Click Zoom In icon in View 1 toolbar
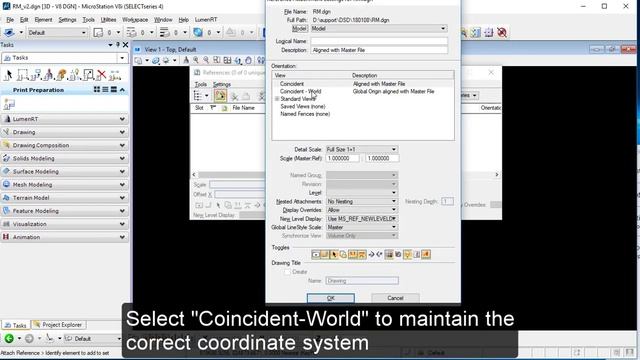 pyautogui.click(x=196, y=60)
